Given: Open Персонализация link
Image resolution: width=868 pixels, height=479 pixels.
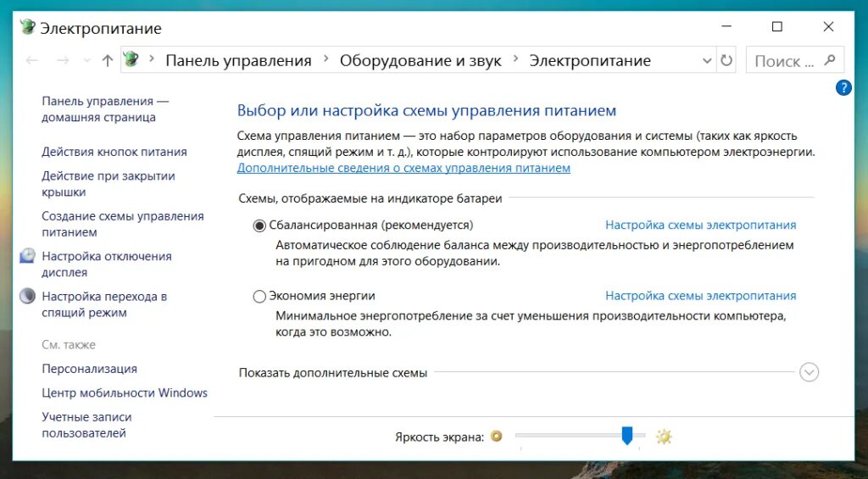Looking at the screenshot, I should [x=89, y=369].
